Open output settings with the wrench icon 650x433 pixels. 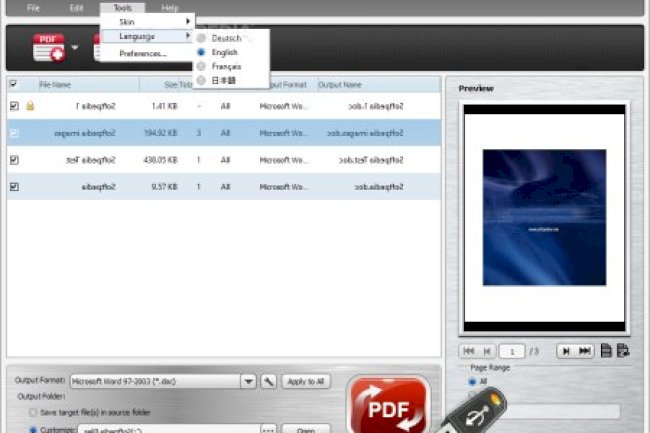click(269, 381)
